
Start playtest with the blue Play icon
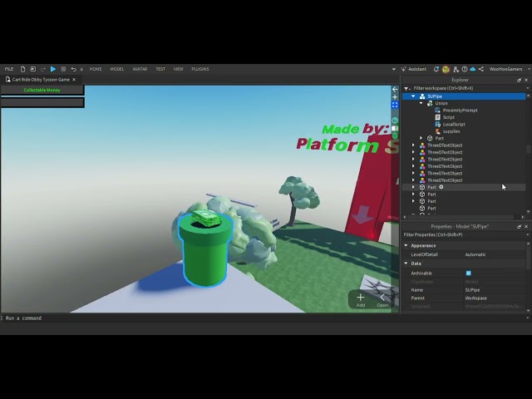[x=53, y=69]
